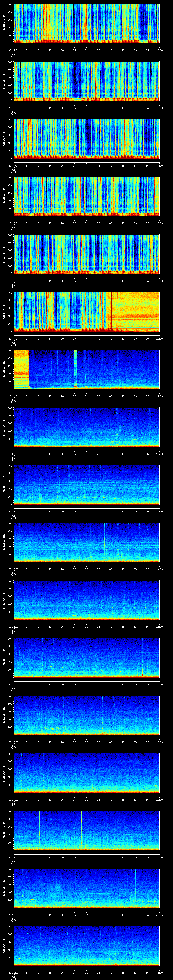The width and height of the screenshot is (173, 980).
Task: Click the "20:00" end label of the 20:19:00 panel
Action: [159, 339]
